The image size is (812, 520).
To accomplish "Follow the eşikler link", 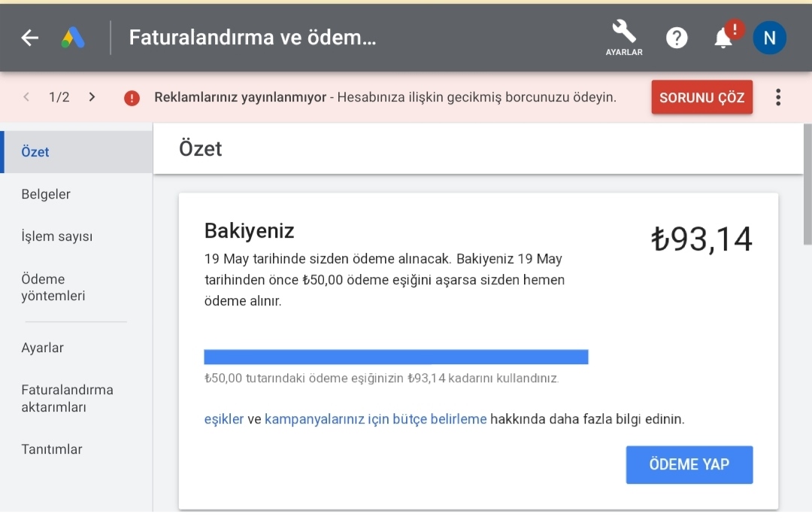I will pos(224,419).
